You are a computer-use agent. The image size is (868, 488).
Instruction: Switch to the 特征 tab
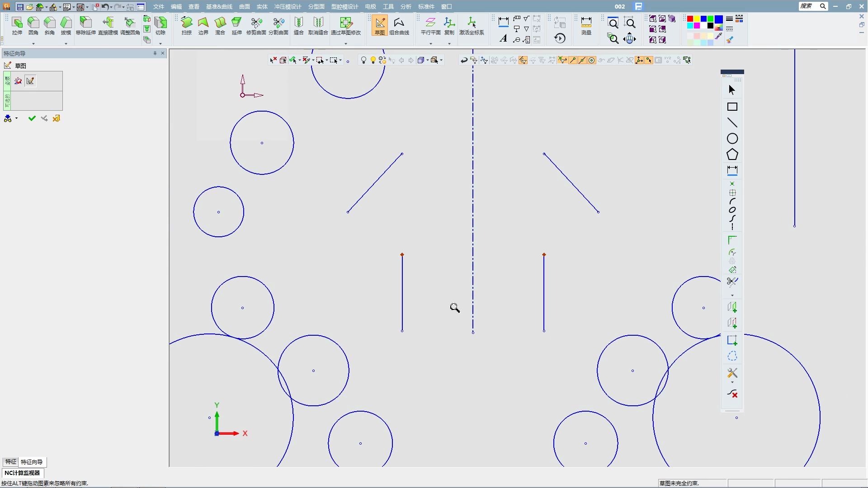(10, 462)
